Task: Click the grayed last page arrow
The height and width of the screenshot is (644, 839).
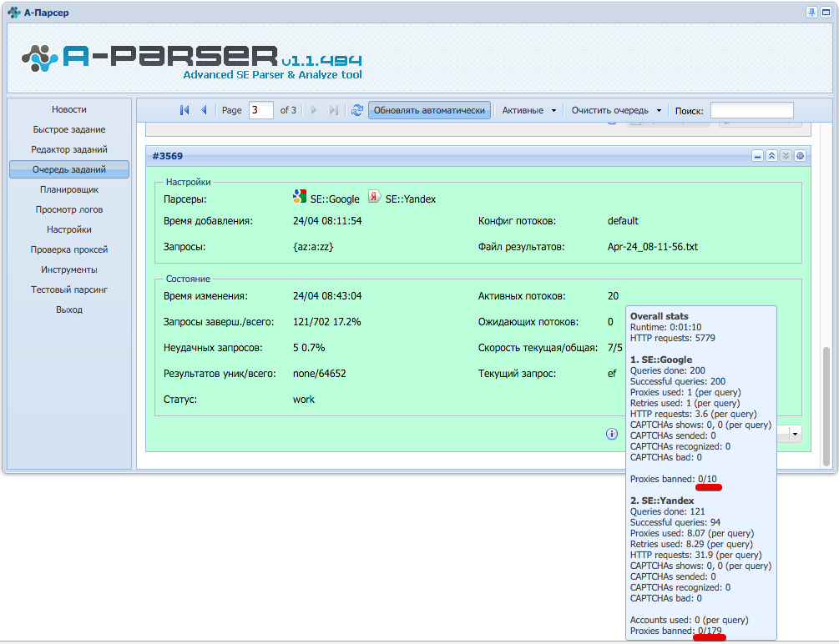Action: pos(333,110)
